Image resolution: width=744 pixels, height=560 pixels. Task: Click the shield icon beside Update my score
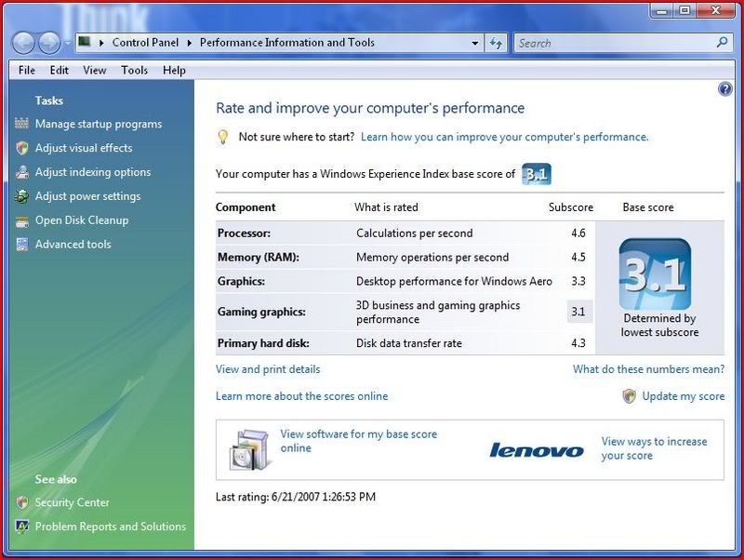(630, 395)
